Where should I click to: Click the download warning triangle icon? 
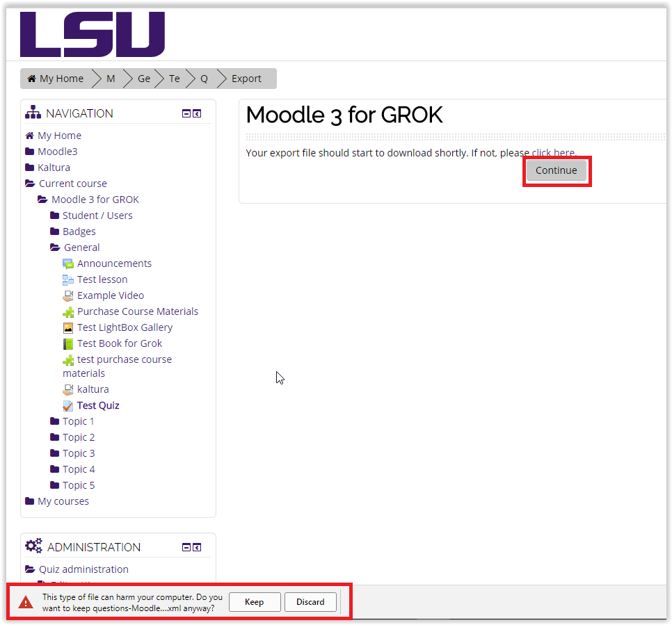click(x=26, y=602)
